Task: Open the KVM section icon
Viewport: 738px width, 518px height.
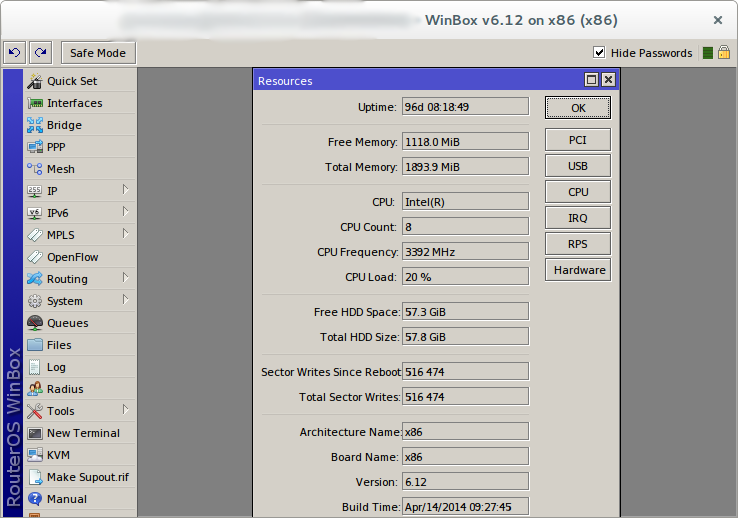Action: pyautogui.click(x=35, y=455)
